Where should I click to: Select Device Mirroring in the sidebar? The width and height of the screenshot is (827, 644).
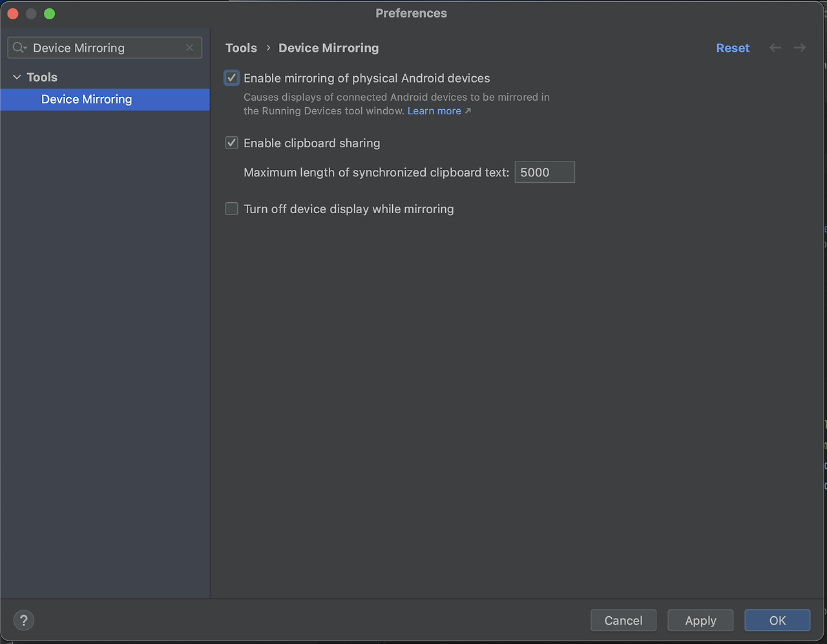pos(87,99)
